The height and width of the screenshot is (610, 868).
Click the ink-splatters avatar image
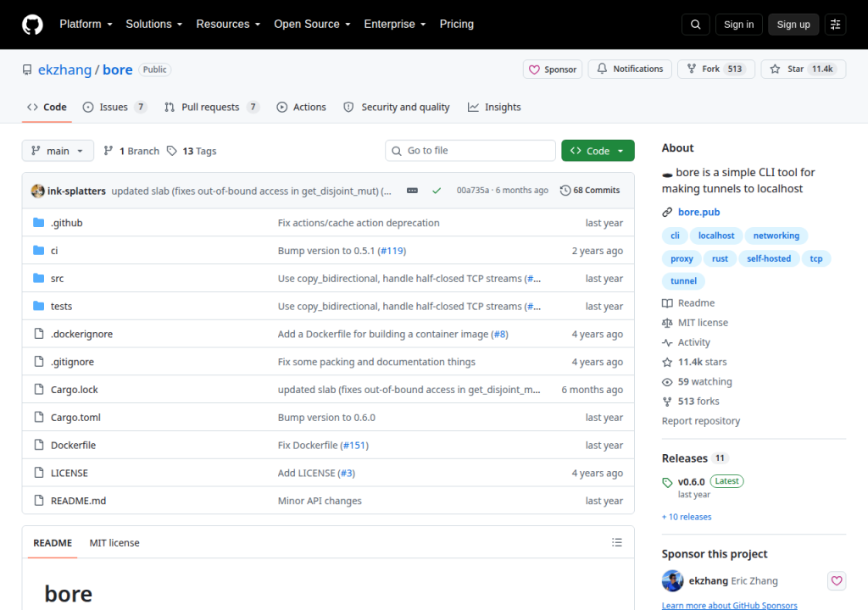tap(37, 191)
